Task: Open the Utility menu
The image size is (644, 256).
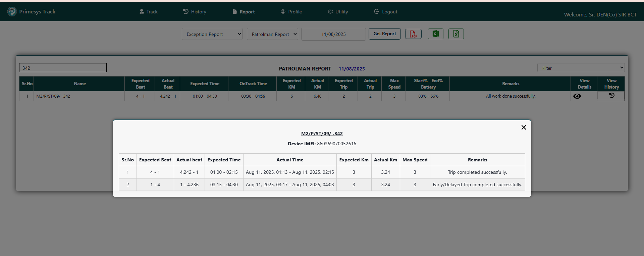Action: (338, 12)
